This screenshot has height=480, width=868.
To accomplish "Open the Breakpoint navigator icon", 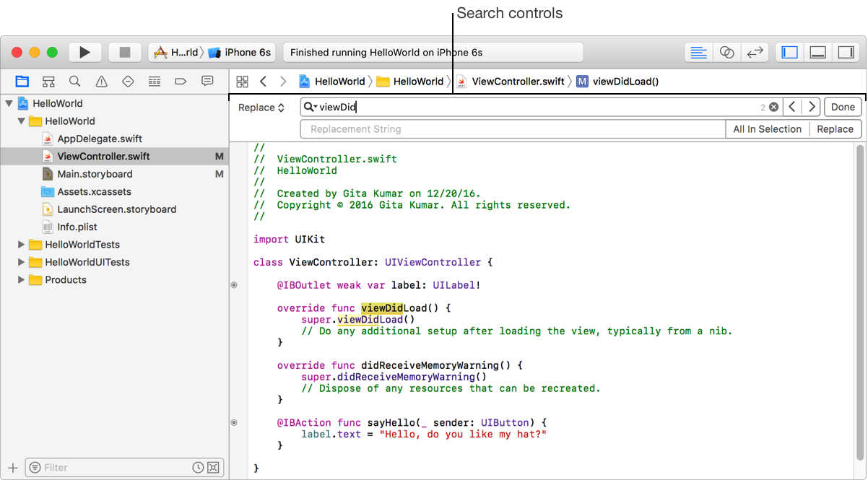I will click(x=181, y=81).
